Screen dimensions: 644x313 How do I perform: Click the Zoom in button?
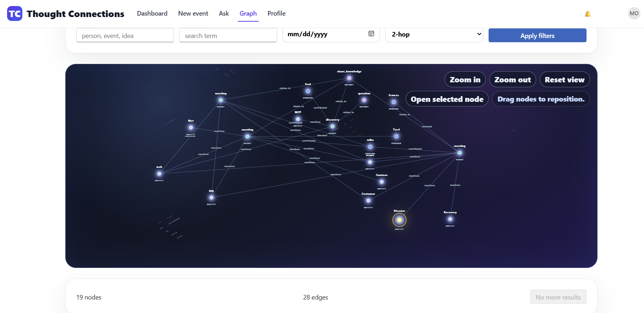(x=465, y=79)
